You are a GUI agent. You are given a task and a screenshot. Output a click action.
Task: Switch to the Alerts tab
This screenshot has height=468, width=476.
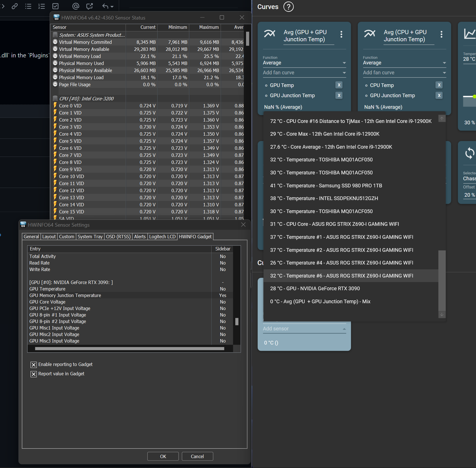click(140, 237)
